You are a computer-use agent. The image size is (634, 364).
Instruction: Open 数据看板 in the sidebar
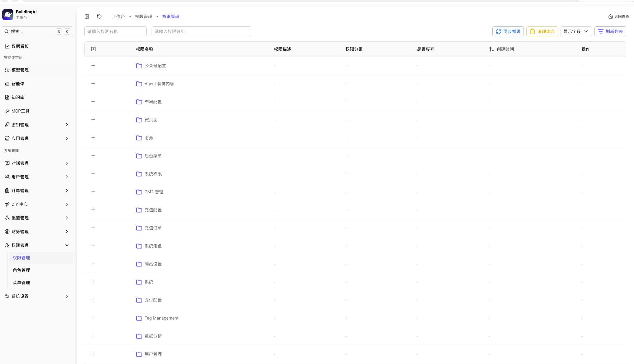pos(20,46)
